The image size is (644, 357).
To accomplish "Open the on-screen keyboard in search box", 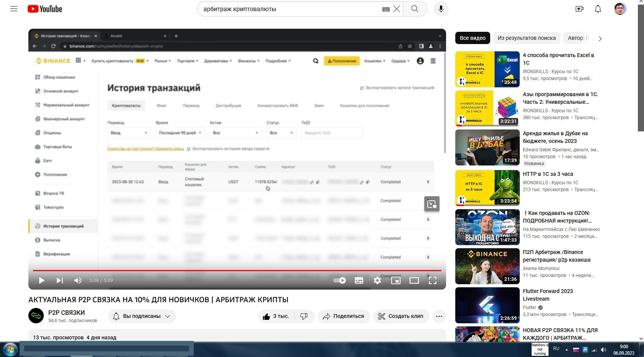I will point(386,9).
